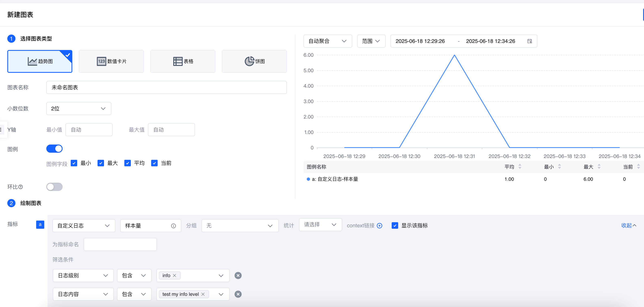Remove the 日志级别 filter condition
The height and width of the screenshot is (307, 644).
238,275
